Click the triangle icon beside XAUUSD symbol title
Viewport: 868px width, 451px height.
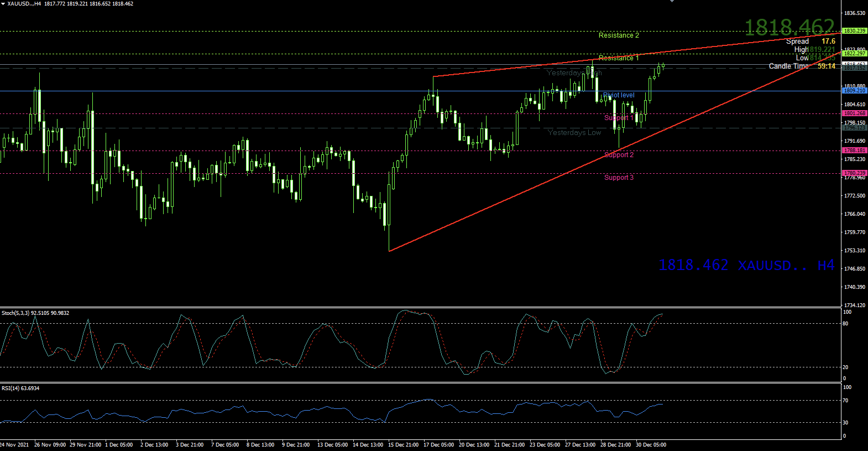point(3,4)
